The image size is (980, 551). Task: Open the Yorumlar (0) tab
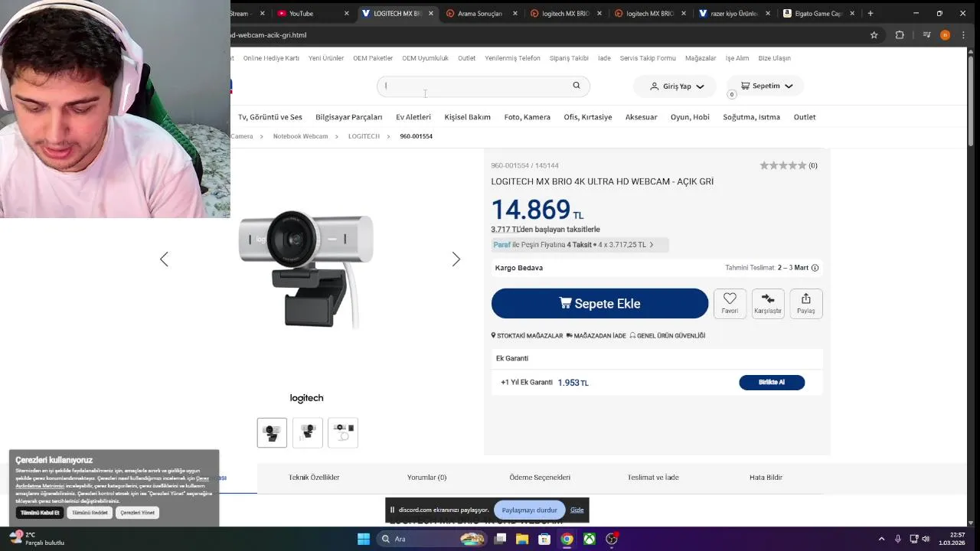pyautogui.click(x=426, y=478)
